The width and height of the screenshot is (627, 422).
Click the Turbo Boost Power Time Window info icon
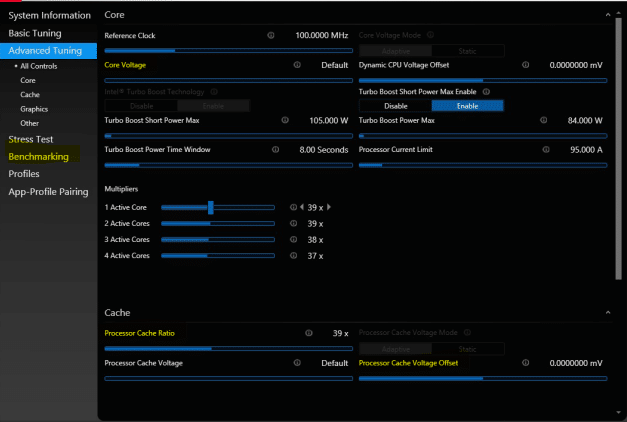point(274,150)
